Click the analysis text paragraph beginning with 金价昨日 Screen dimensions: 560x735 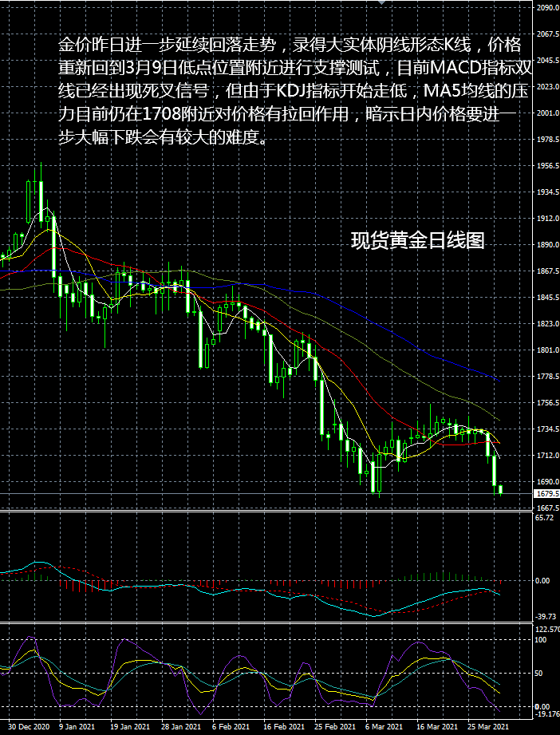[x=287, y=89]
